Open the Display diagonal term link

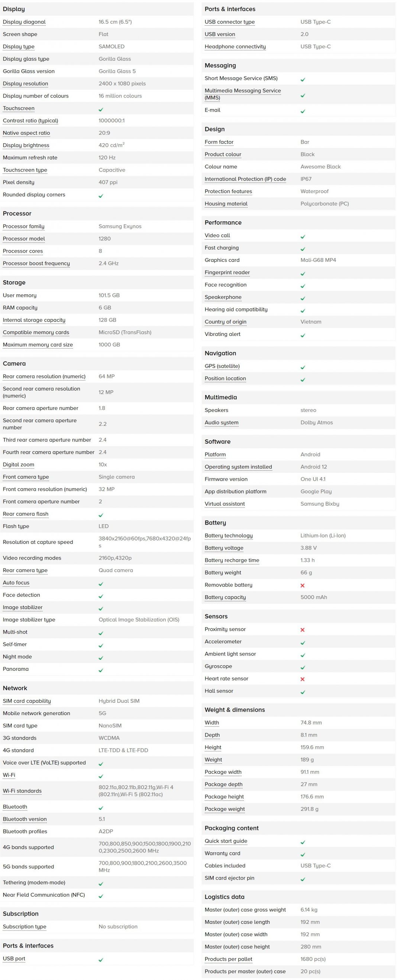(24, 22)
